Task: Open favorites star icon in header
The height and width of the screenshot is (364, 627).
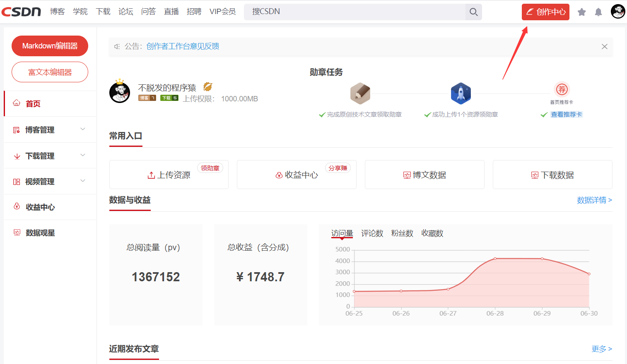Action: 582,12
